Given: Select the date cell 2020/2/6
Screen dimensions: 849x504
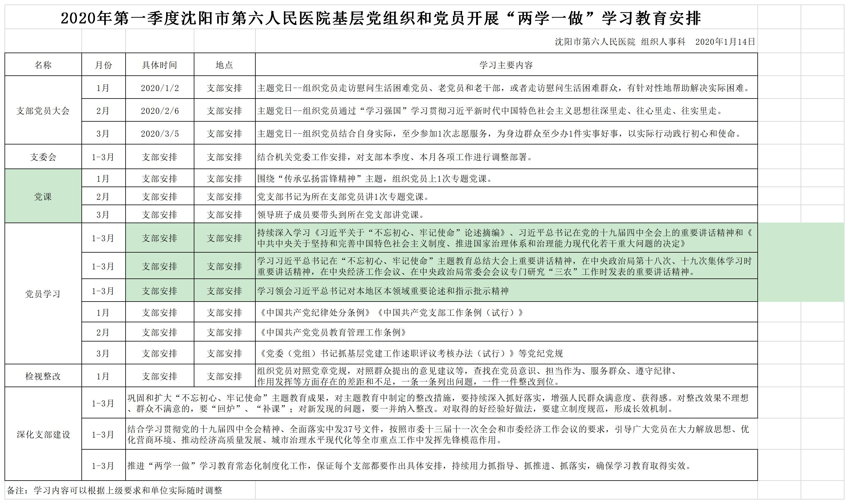Looking at the screenshot, I should coord(160,111).
